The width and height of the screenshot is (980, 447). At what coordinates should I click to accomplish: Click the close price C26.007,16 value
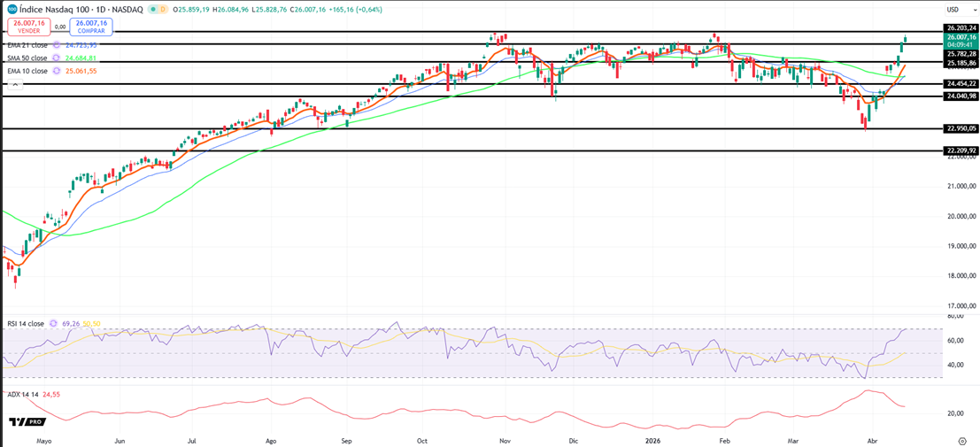(308, 10)
